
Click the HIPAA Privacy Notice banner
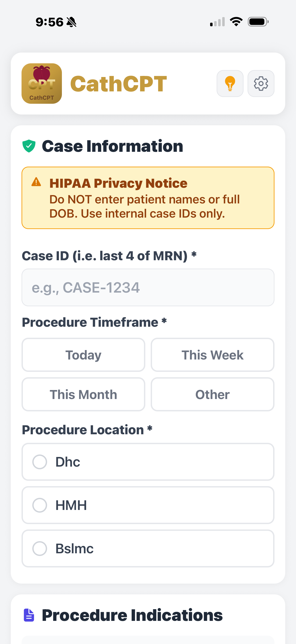click(148, 198)
